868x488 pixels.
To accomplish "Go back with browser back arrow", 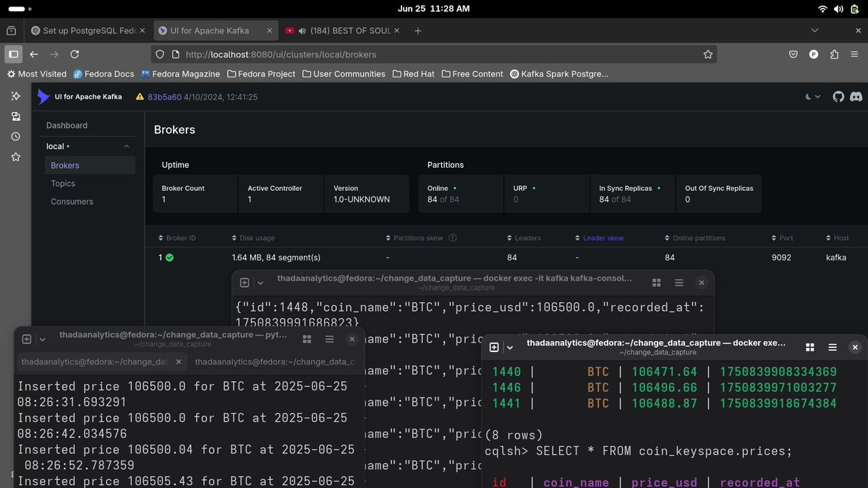I will [33, 54].
